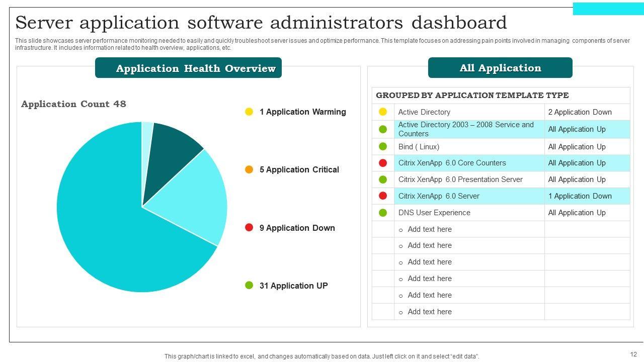Click the orange dot beside Application Critical
Screen dimensions: 644x362
click(249, 169)
